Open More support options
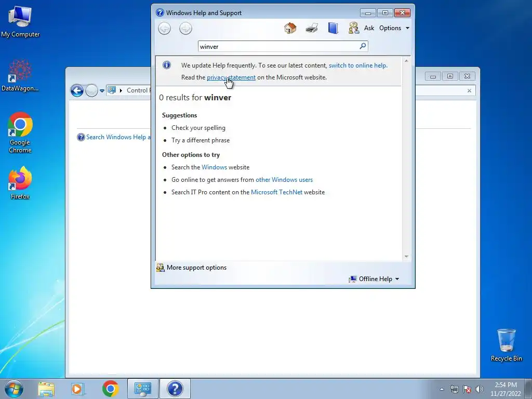The image size is (532, 399). click(x=191, y=268)
